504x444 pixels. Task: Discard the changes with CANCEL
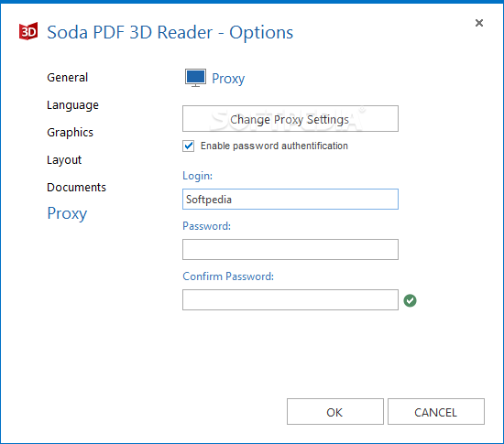click(x=436, y=412)
